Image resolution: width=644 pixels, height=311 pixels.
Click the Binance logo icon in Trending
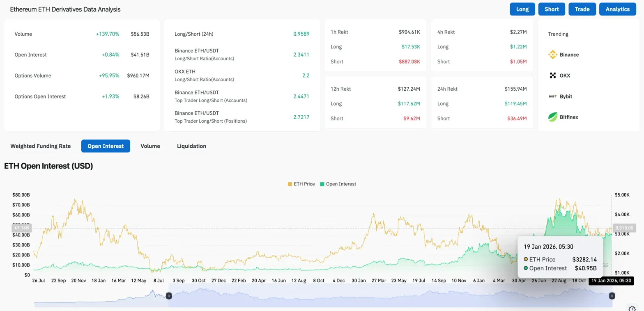point(552,55)
